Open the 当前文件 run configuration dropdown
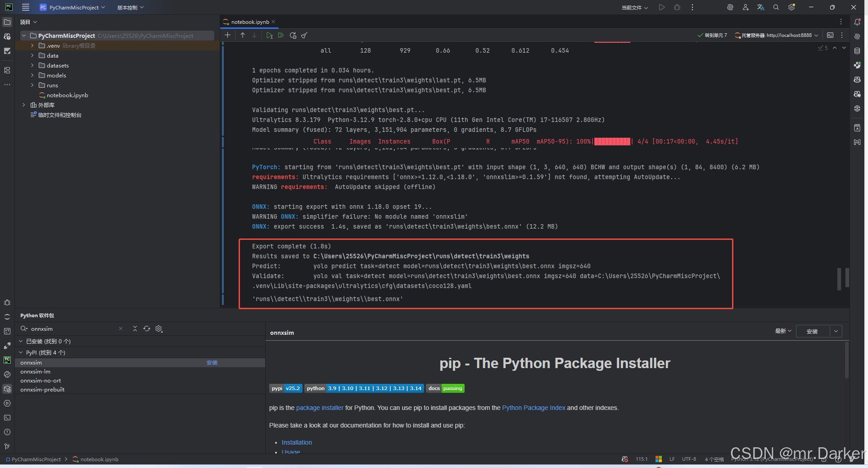Screen dimensions: 868x468 click(635, 8)
